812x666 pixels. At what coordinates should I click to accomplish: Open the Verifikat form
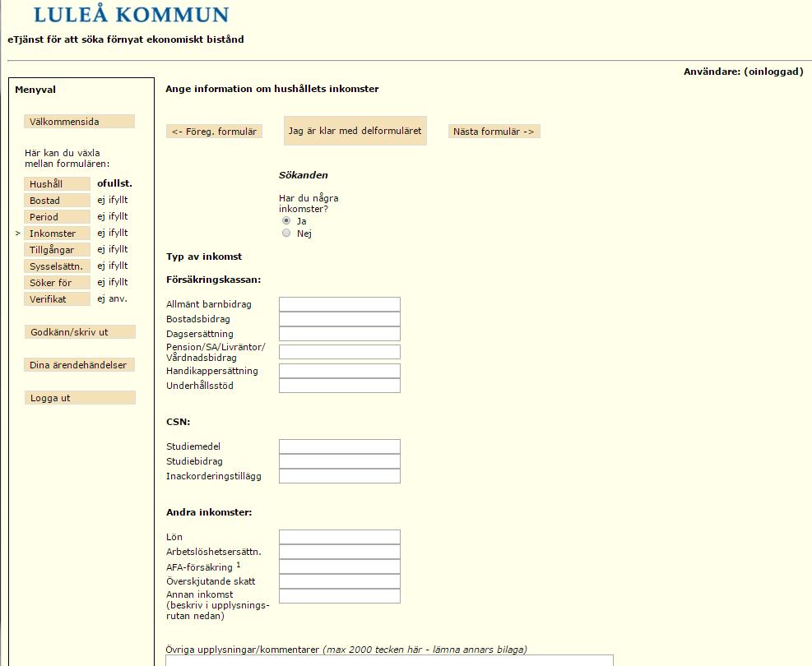click(57, 299)
